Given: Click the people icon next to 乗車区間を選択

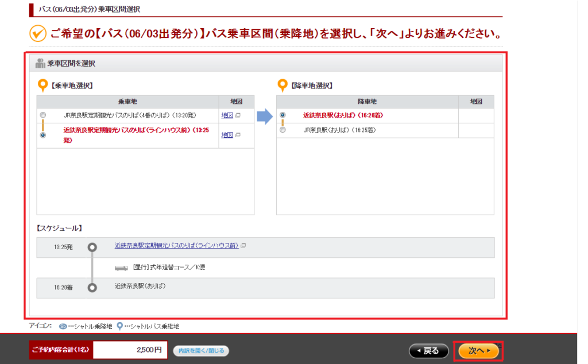Looking at the screenshot, I should (x=40, y=63).
